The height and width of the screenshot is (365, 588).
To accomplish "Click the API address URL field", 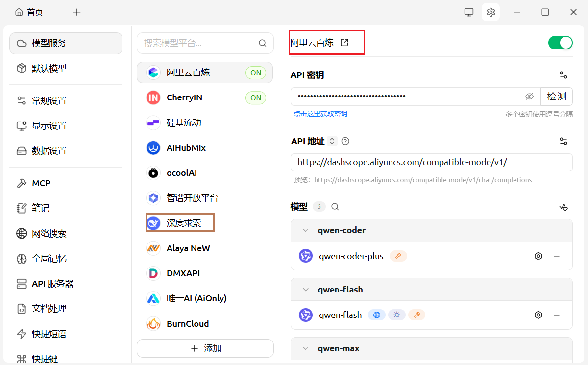I will 432,162.
